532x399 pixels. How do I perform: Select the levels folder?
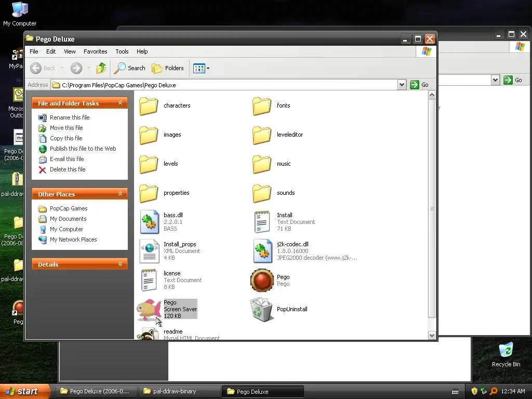click(158, 164)
